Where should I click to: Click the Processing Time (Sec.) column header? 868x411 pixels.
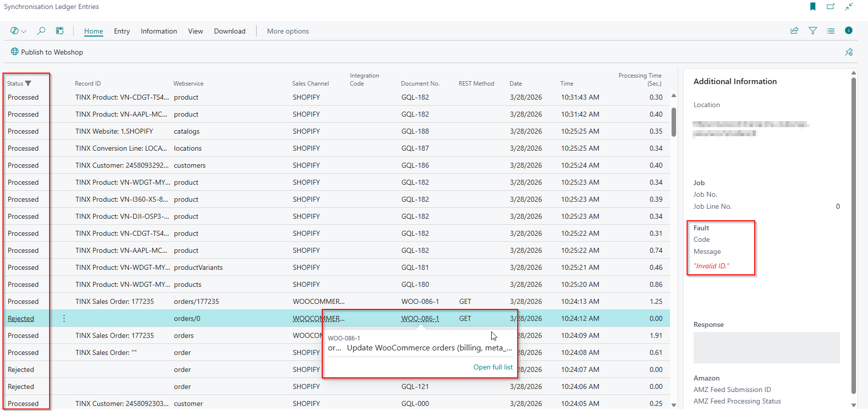[x=640, y=80]
